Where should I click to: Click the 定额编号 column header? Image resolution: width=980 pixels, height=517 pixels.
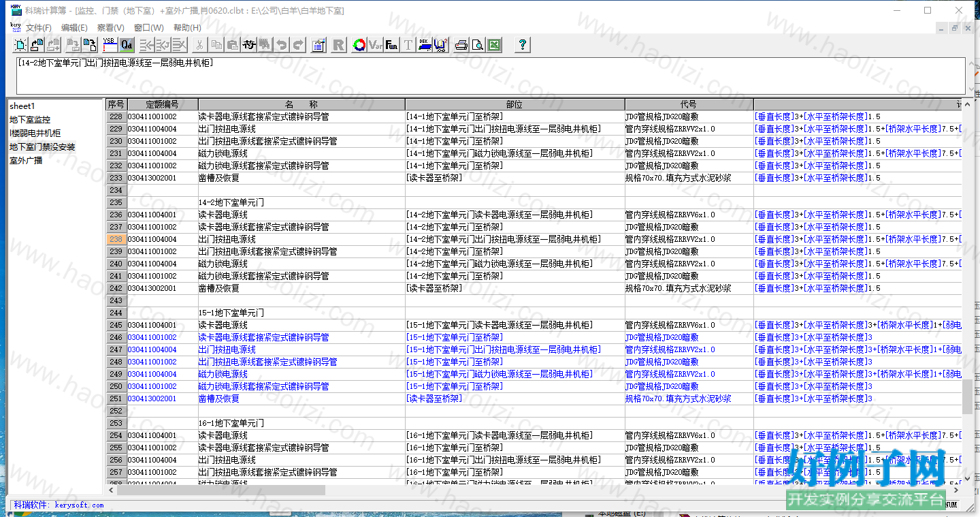point(162,104)
